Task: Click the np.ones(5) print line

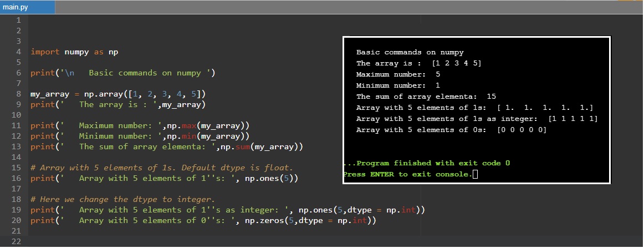Action: point(164,178)
